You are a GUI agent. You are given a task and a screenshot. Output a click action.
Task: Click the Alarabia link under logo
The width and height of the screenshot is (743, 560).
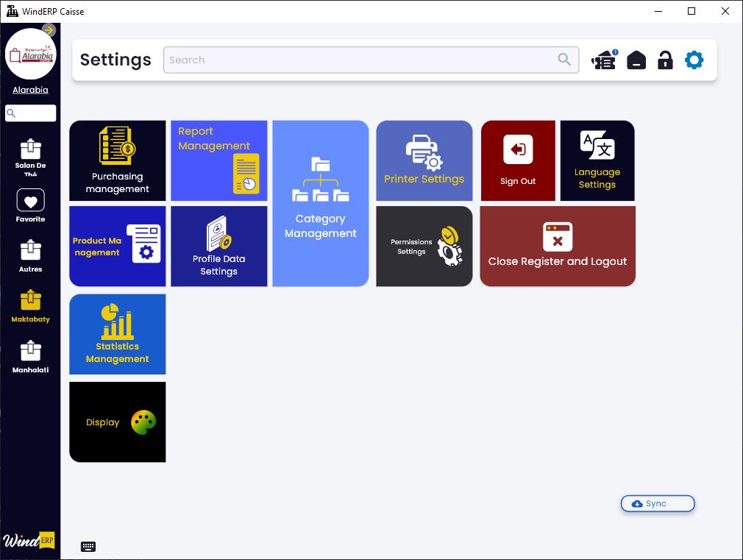tap(30, 90)
